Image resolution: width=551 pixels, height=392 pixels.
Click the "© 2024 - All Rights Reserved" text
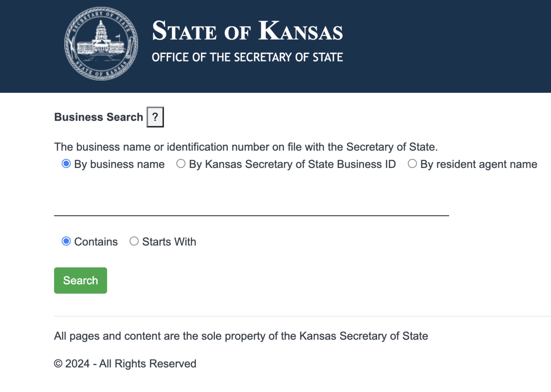(125, 364)
